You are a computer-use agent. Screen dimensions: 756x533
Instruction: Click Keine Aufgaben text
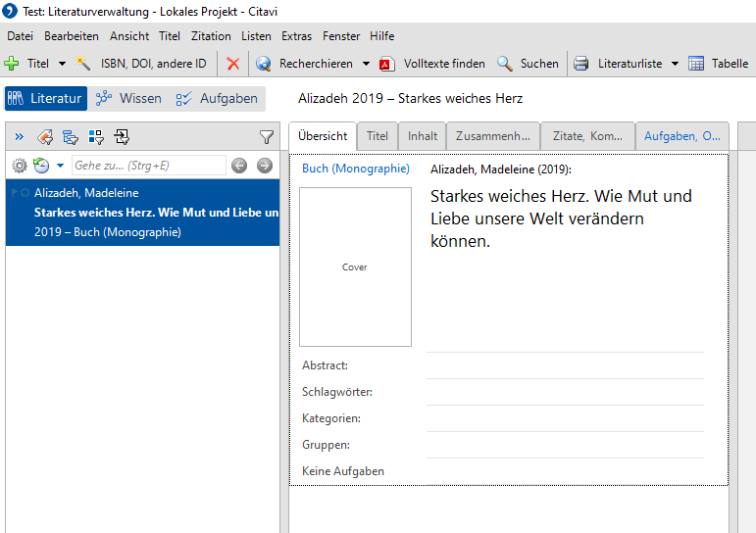click(x=343, y=471)
